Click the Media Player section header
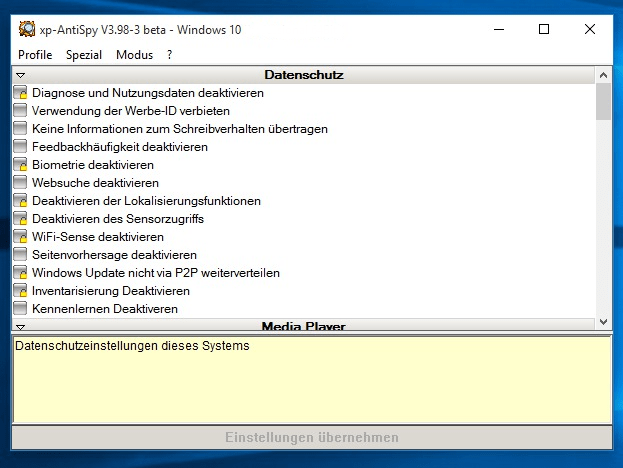 [304, 325]
